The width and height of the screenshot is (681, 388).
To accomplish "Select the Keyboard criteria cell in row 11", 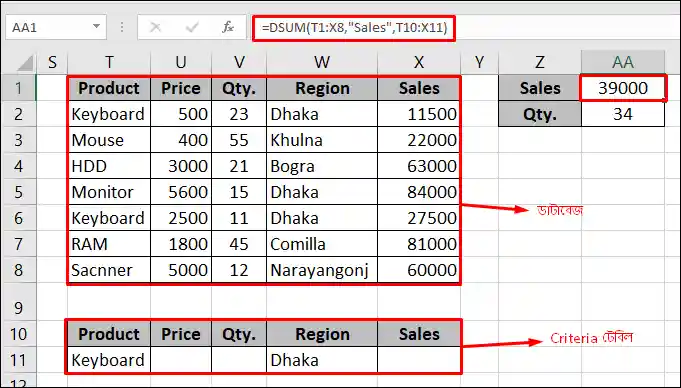I will pyautogui.click(x=109, y=360).
